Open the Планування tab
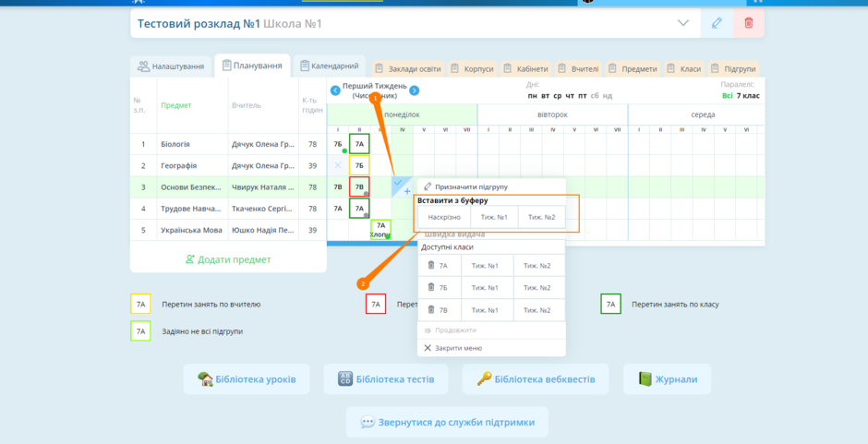Image resolution: width=868 pixels, height=444 pixels. tap(252, 66)
